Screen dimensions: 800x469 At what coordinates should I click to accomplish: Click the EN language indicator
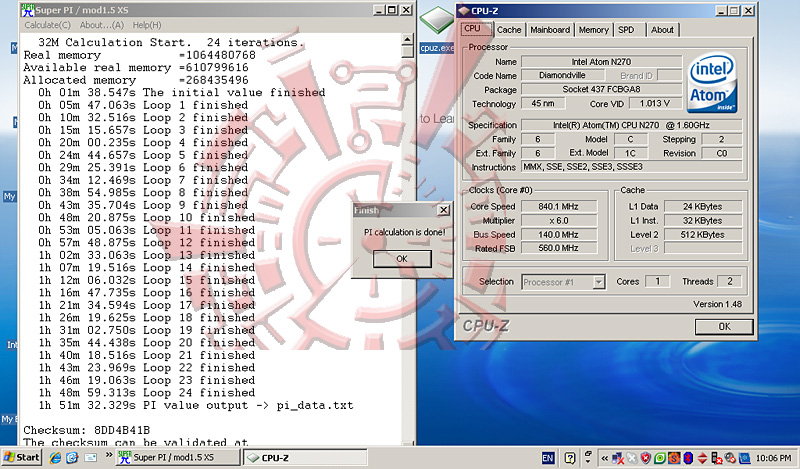tap(548, 458)
